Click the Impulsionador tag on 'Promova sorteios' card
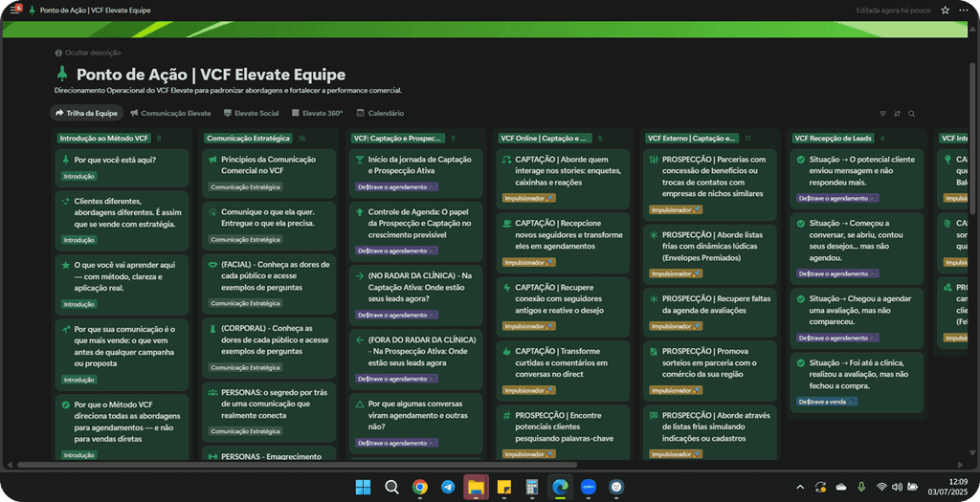This screenshot has width=980, height=502. coord(676,390)
